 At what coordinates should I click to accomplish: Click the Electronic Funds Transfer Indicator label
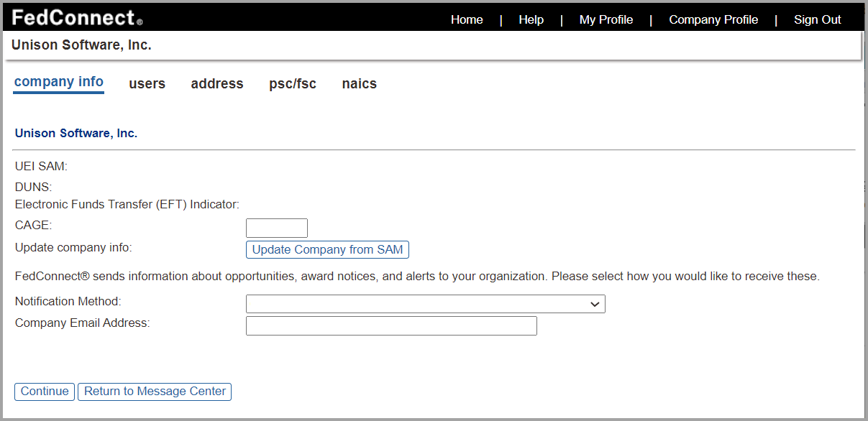pyautogui.click(x=127, y=205)
